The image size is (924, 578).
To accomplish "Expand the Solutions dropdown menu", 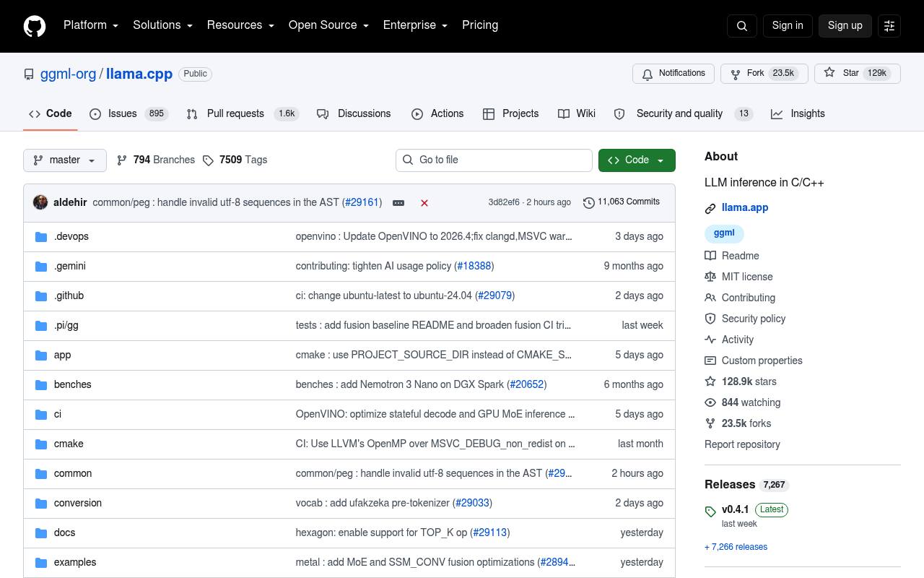I will (163, 25).
